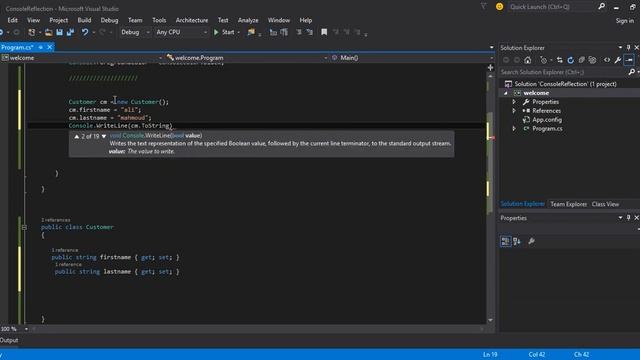Show previous overload in signature tooltip
The width and height of the screenshot is (640, 360).
pos(76,136)
